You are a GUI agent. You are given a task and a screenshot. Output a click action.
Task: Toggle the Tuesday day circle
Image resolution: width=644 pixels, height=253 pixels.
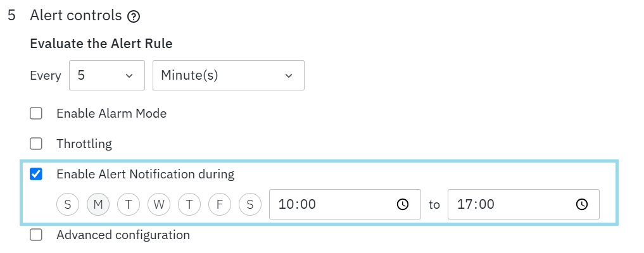pos(129,204)
